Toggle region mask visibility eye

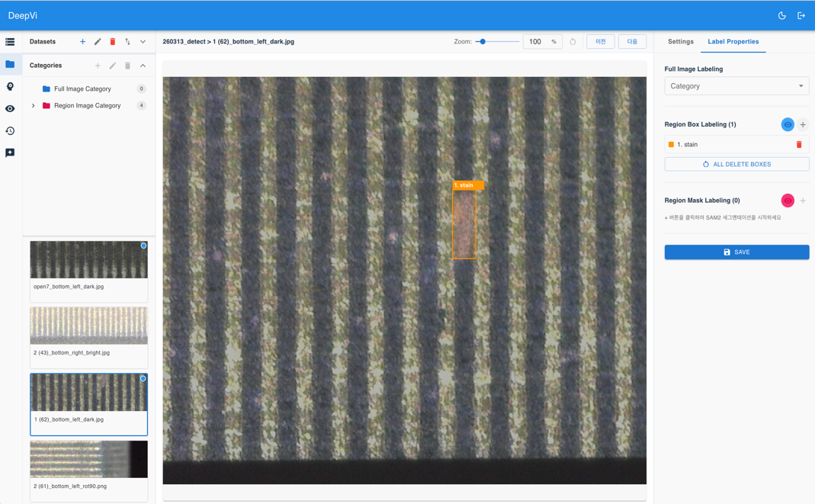[x=788, y=201]
